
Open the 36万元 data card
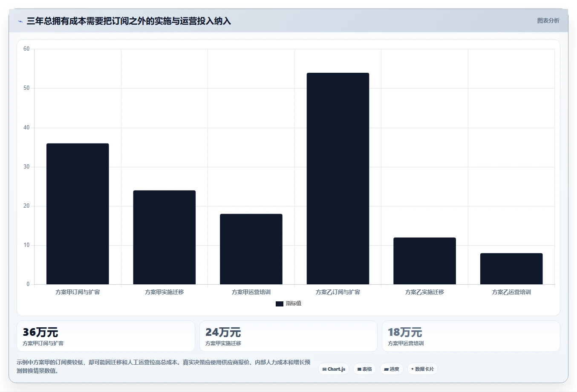[x=106, y=336]
